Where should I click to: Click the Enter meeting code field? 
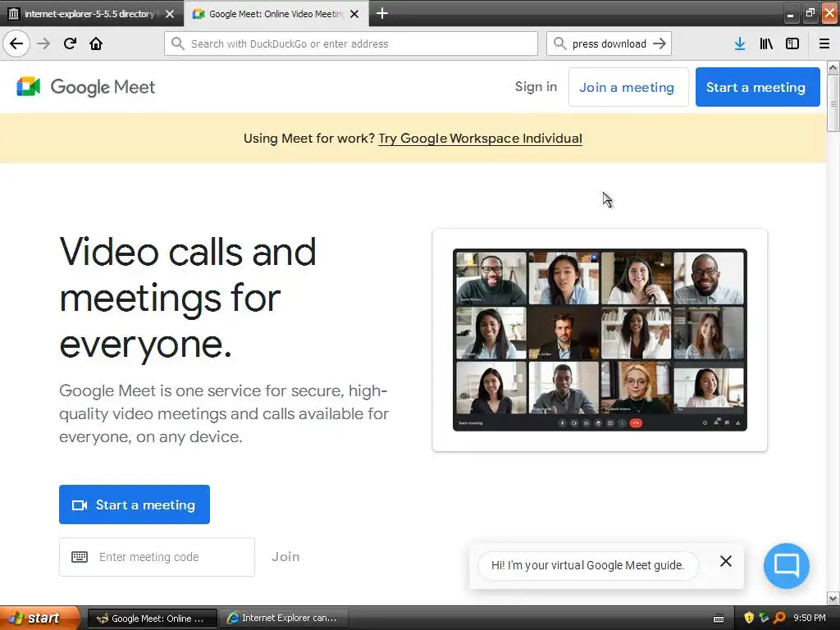(157, 557)
